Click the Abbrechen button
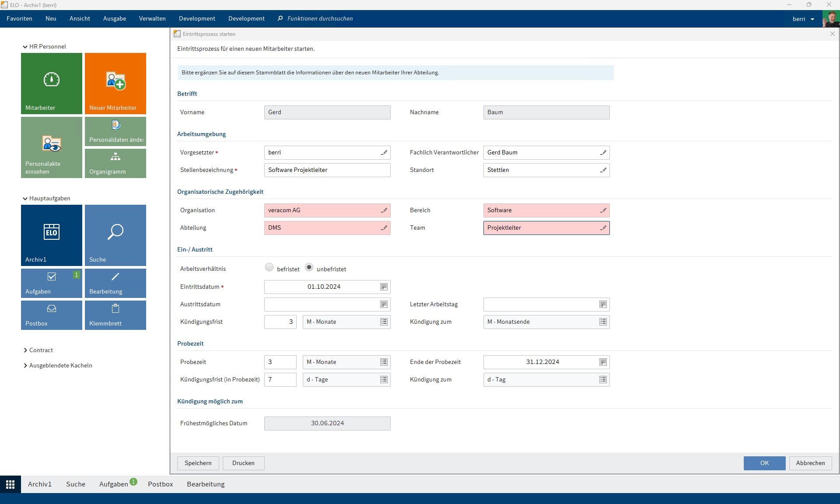The height and width of the screenshot is (504, 840). tap(811, 463)
